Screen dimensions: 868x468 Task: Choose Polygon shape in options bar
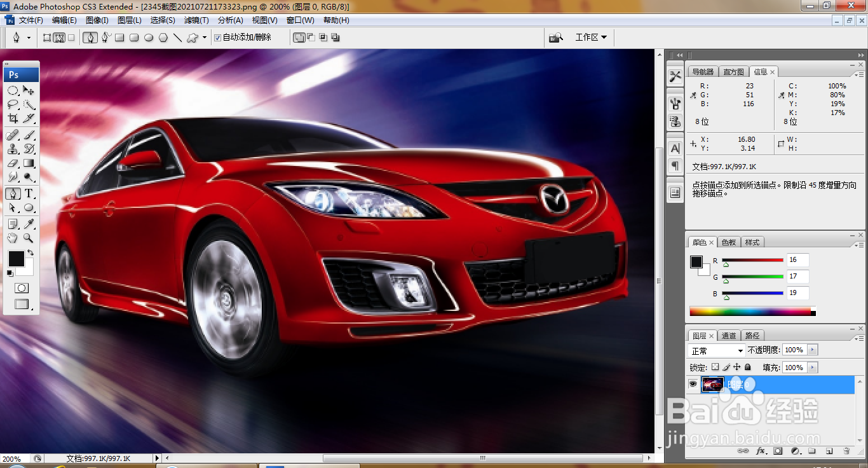pos(163,38)
